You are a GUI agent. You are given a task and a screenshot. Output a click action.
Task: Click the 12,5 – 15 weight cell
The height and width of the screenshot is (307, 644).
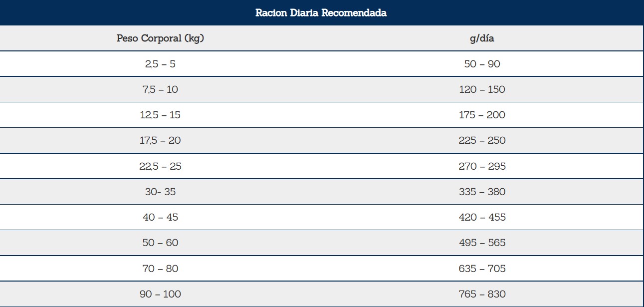(x=160, y=115)
